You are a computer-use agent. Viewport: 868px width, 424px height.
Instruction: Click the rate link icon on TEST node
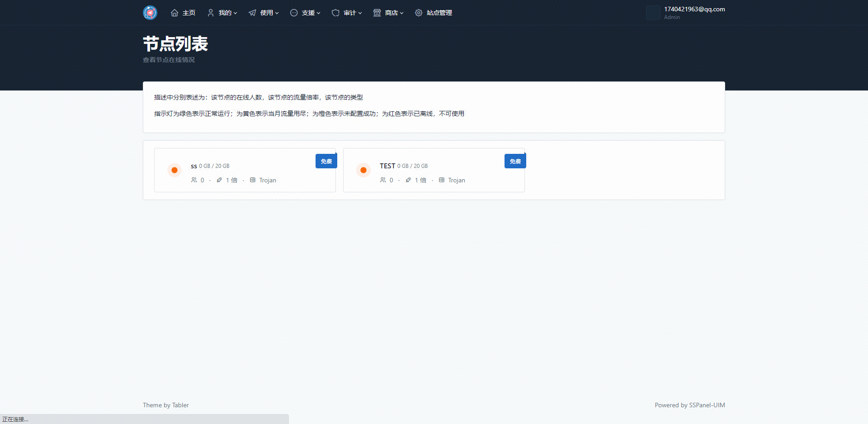[x=408, y=180]
